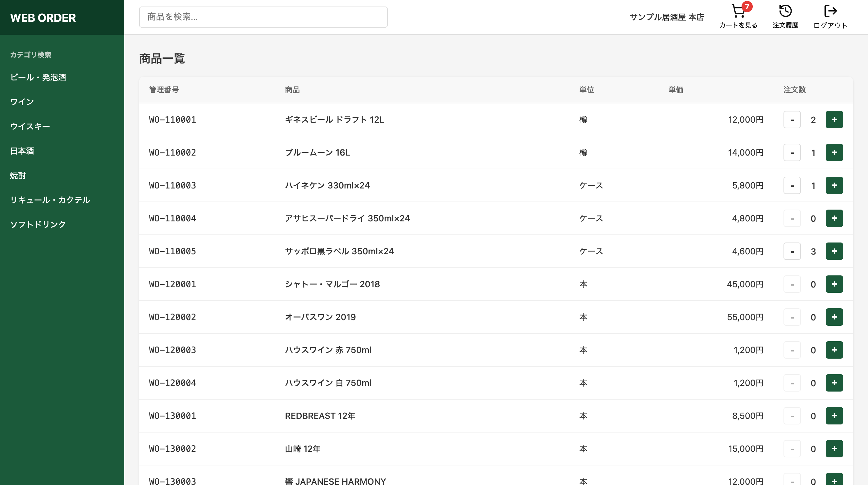
Task: Add REDBREAST 12年 with plus button
Action: [x=834, y=416]
